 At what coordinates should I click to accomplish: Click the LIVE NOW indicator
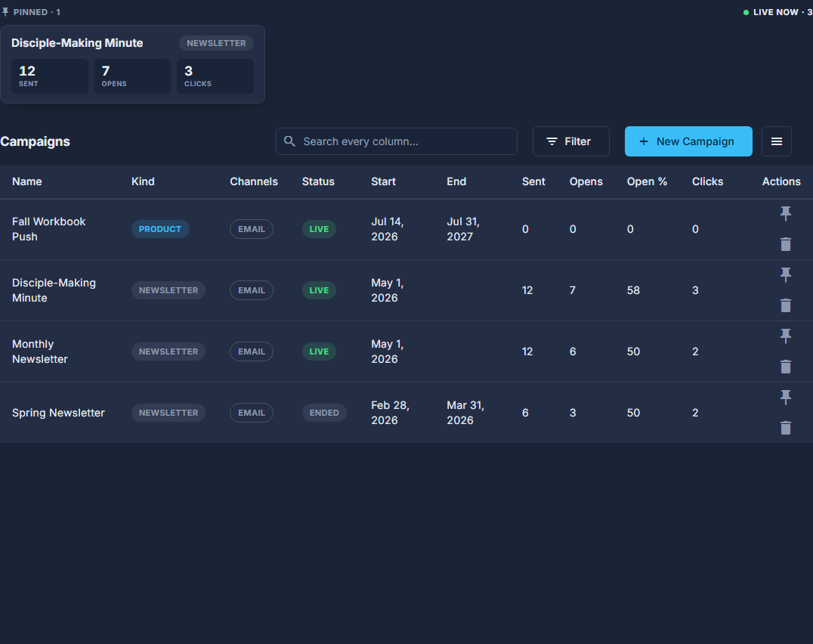777,12
